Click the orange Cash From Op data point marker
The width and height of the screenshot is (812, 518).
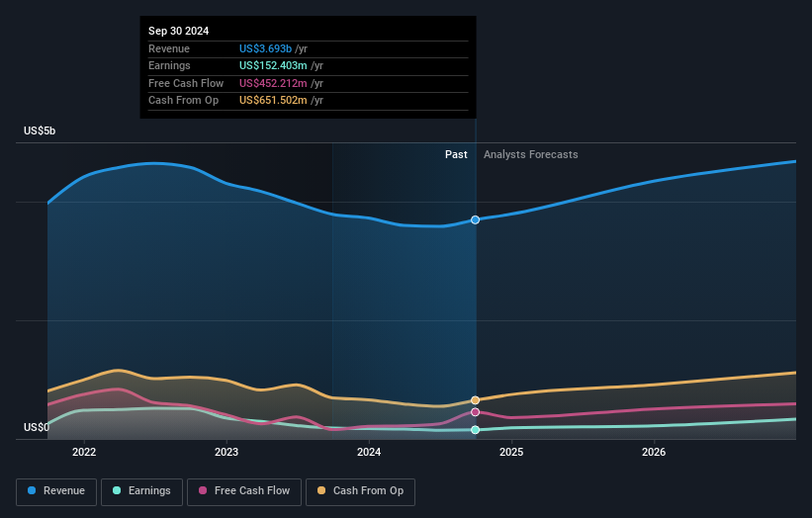(x=475, y=400)
